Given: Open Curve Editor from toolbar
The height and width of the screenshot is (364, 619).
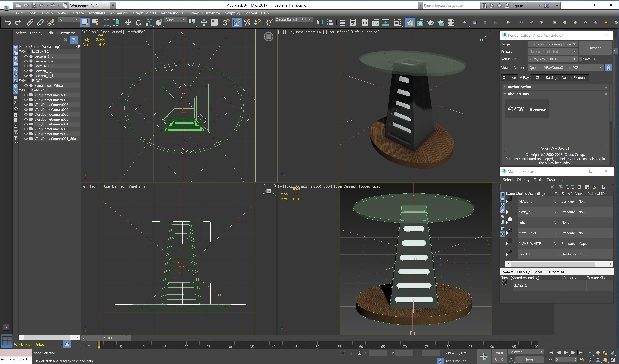Looking at the screenshot, I should tap(375, 23).
